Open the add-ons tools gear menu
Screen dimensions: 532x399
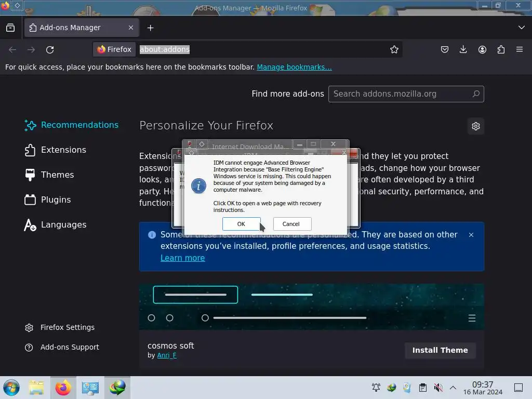[x=476, y=126]
